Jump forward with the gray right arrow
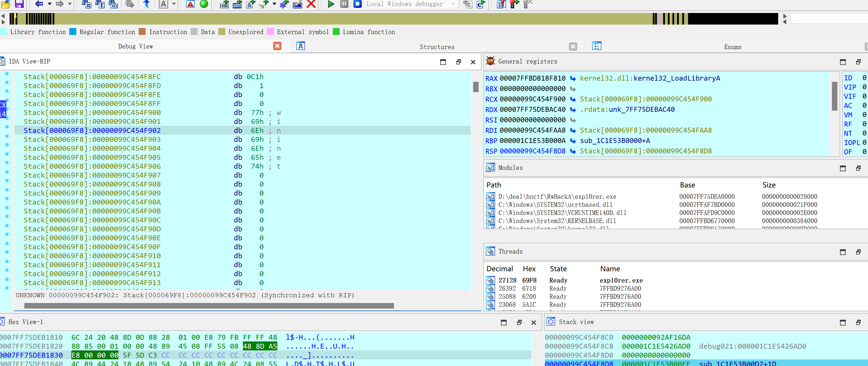Image resolution: width=868 pixels, height=366 pixels. (60, 4)
